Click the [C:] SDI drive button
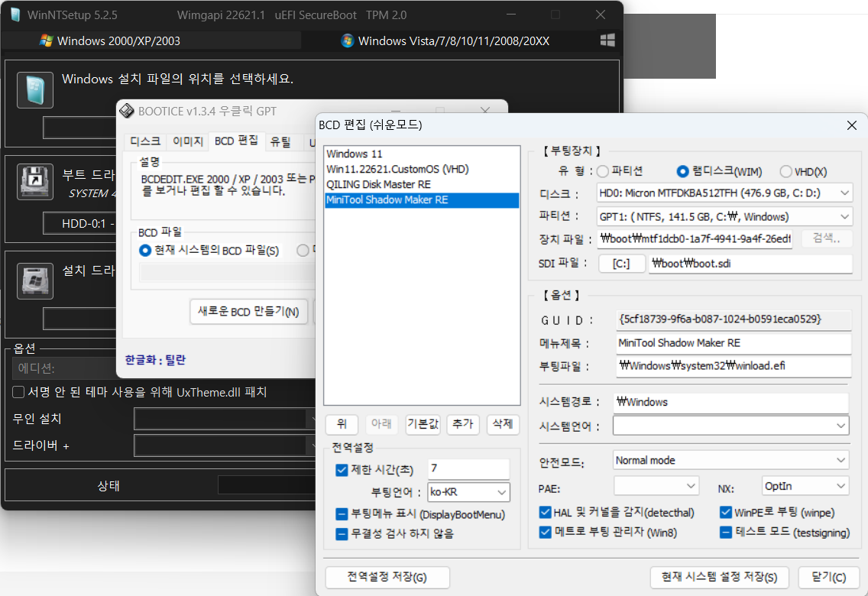868x596 pixels. [622, 264]
